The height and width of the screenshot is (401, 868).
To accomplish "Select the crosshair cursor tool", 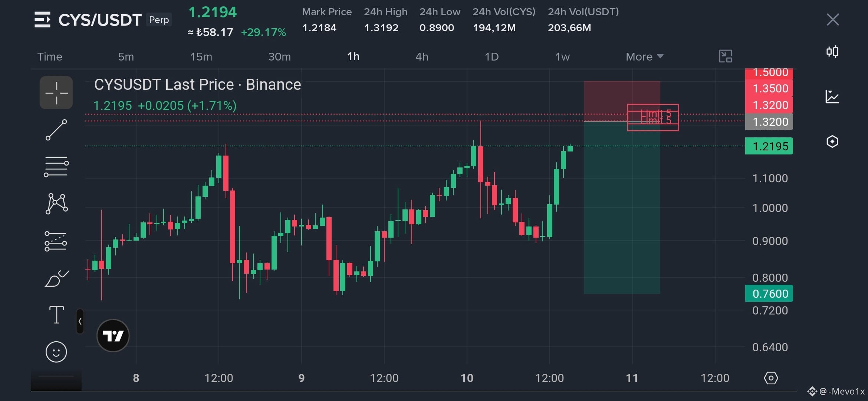I will (56, 93).
